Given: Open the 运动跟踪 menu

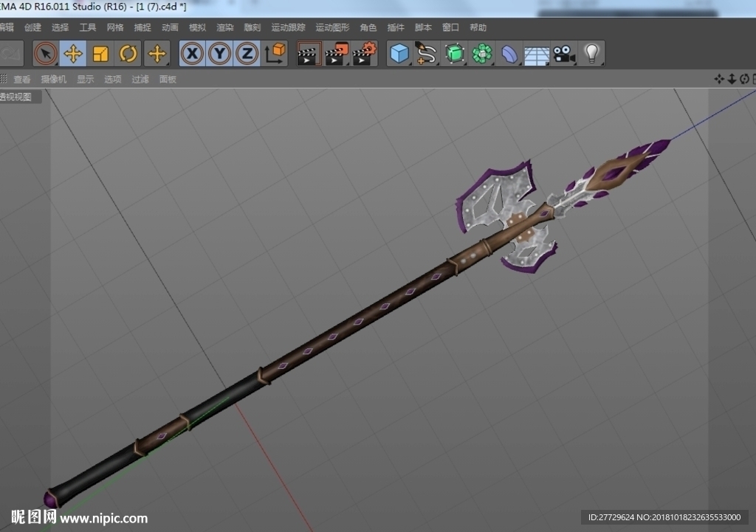Looking at the screenshot, I should coord(289,27).
